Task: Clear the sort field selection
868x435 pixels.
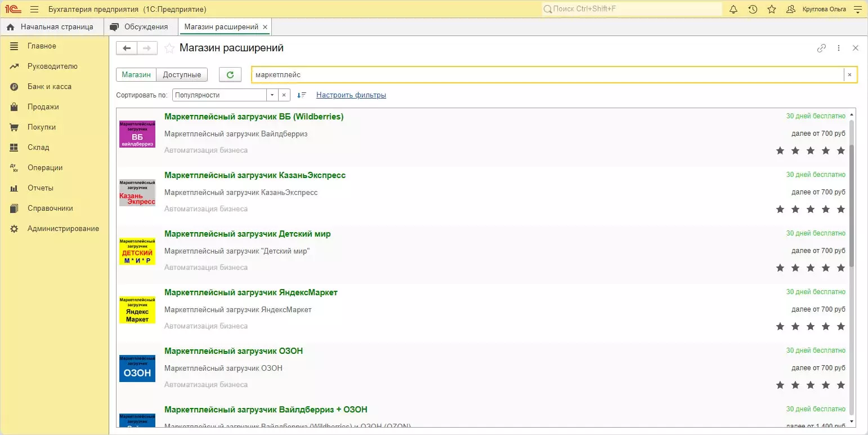Action: (284, 95)
